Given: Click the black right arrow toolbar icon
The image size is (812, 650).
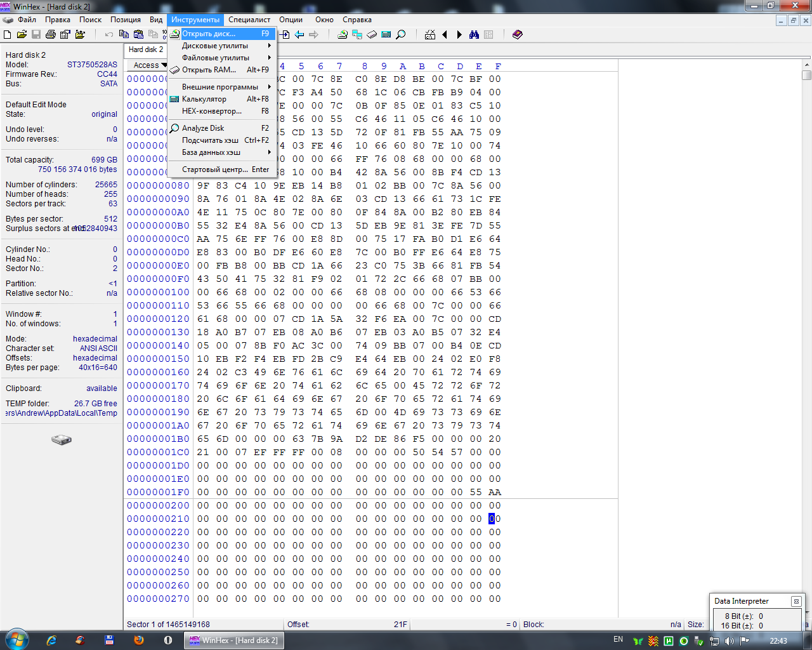Looking at the screenshot, I should pos(459,34).
